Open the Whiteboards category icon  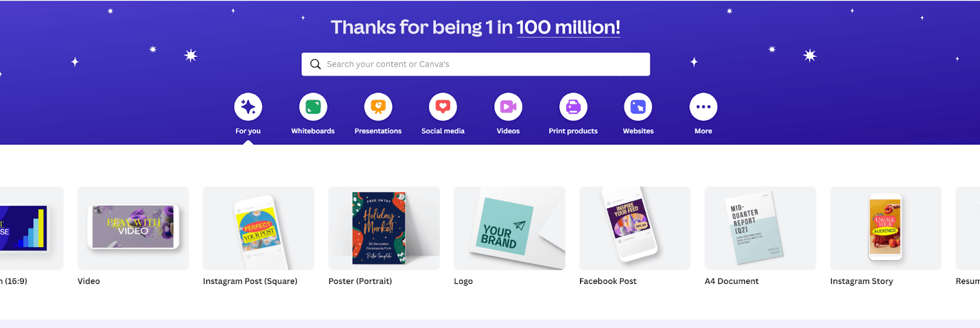(x=313, y=107)
